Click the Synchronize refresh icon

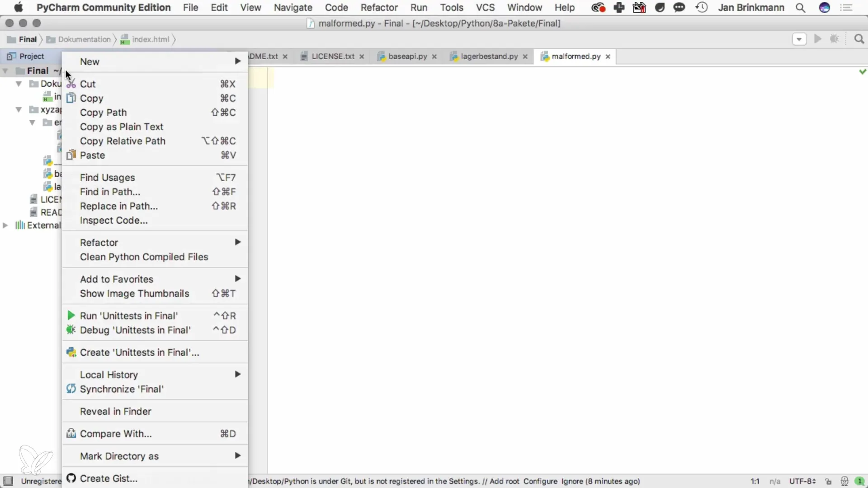pos(71,389)
